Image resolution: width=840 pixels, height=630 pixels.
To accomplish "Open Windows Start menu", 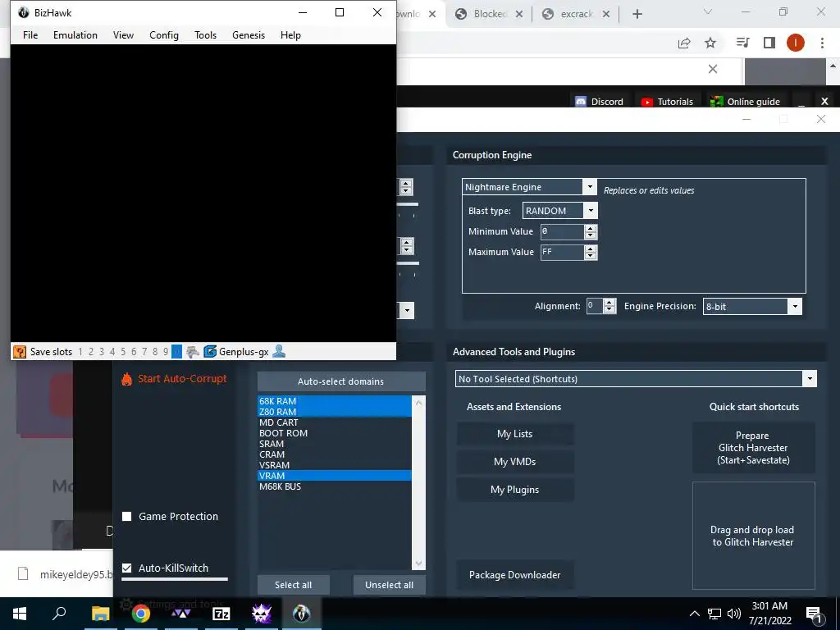I will click(20, 614).
